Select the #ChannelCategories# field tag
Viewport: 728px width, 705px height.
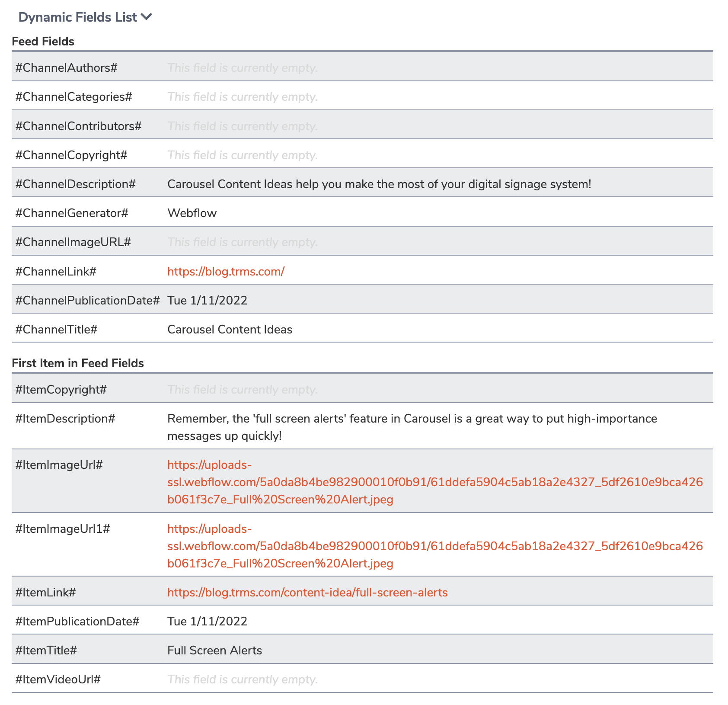[x=73, y=97]
